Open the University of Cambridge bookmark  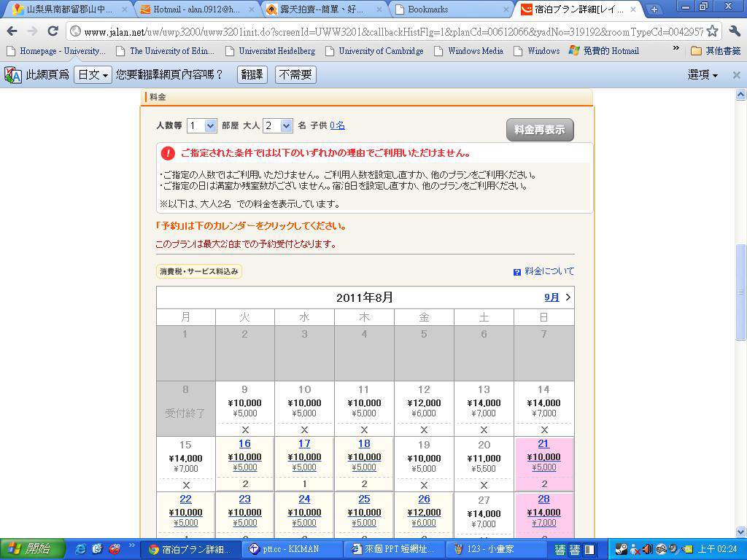pyautogui.click(x=374, y=51)
